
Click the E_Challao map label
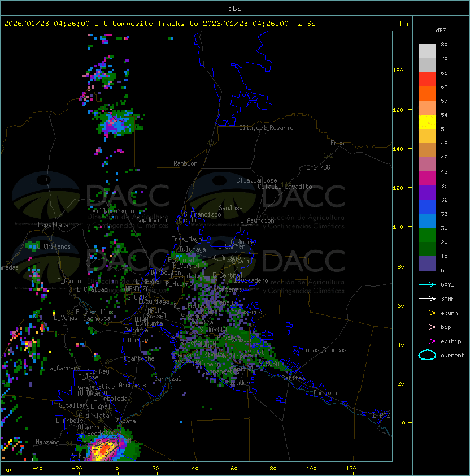pyautogui.click(x=92, y=289)
